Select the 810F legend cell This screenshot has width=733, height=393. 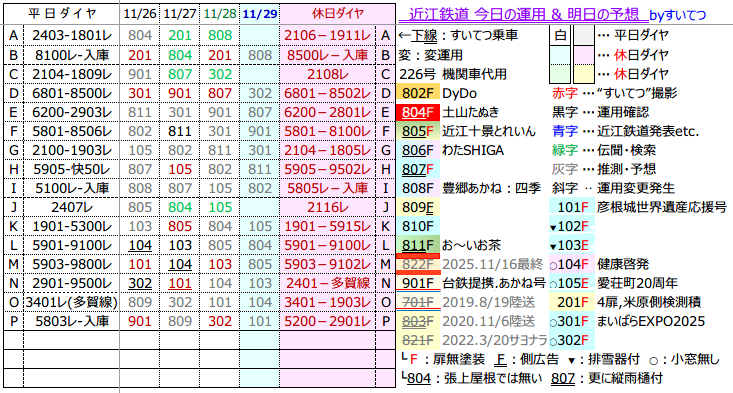click(418, 226)
